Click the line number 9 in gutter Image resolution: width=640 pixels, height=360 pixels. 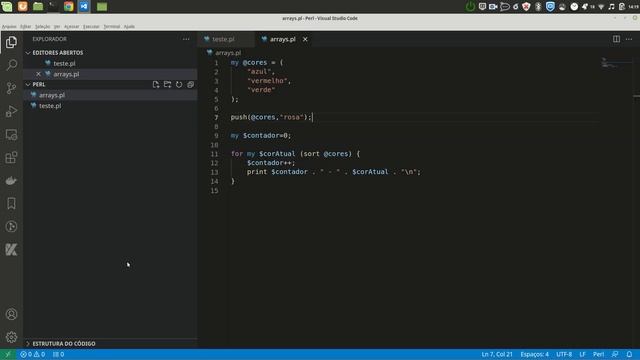coord(216,136)
